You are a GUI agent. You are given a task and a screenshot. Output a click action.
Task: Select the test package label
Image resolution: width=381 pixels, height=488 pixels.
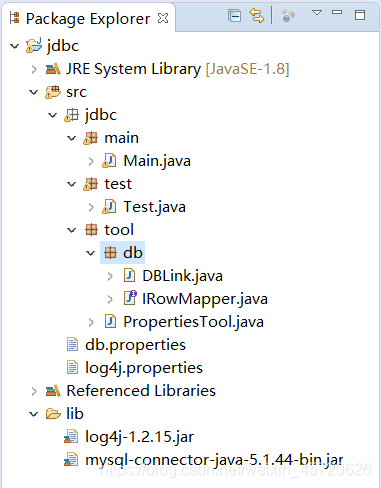(x=118, y=184)
